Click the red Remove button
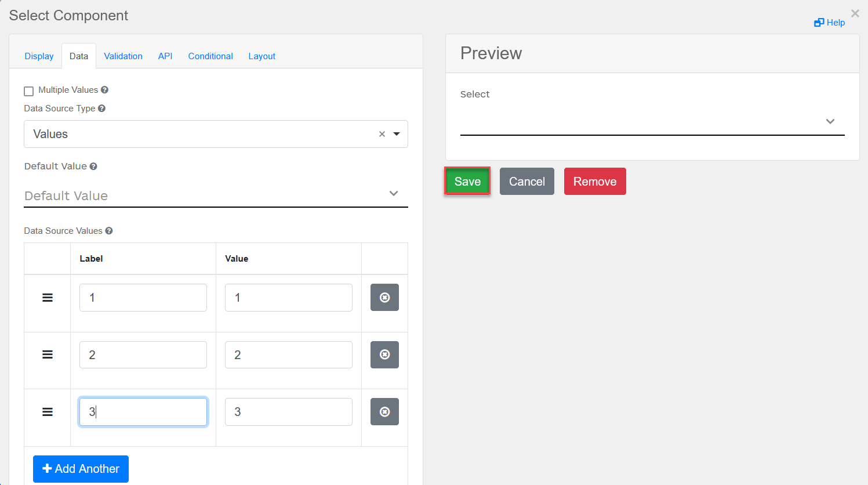The height and width of the screenshot is (485, 868). click(x=595, y=182)
